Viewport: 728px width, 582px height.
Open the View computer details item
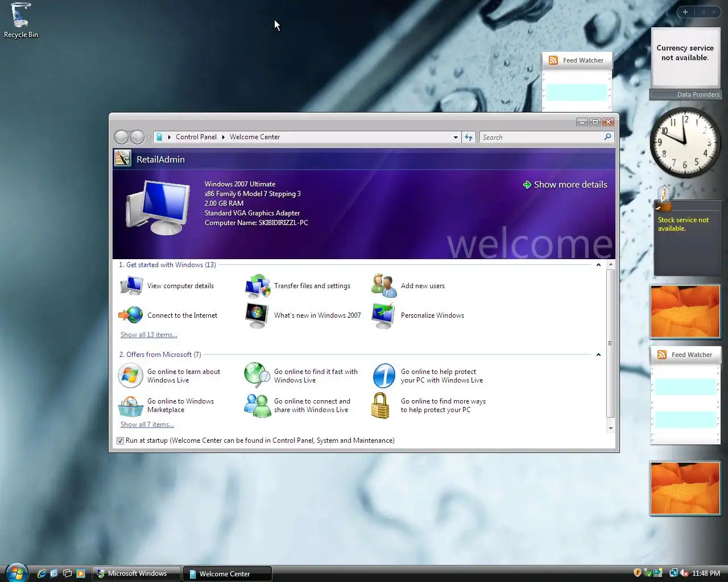point(167,286)
